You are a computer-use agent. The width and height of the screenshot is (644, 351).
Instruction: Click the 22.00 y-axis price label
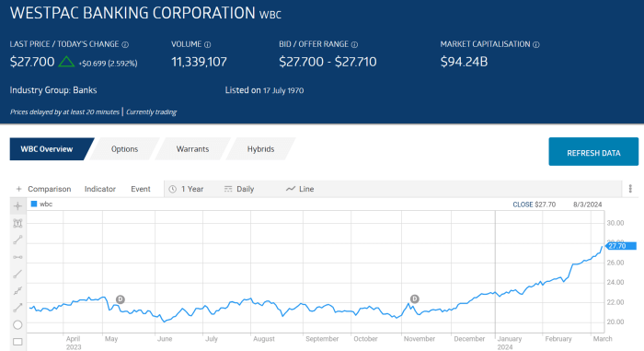(x=615, y=302)
